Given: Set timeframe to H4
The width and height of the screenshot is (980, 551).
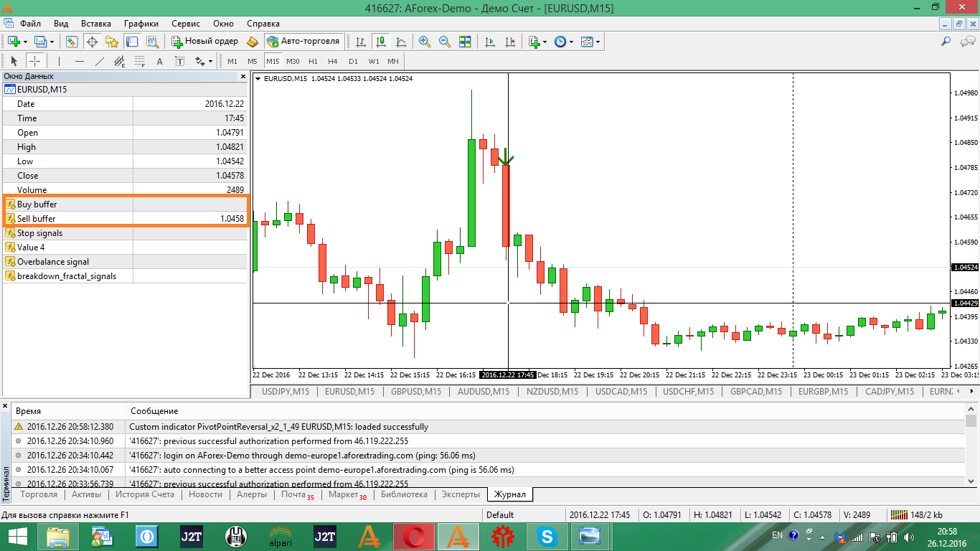Looking at the screenshot, I should 333,61.
